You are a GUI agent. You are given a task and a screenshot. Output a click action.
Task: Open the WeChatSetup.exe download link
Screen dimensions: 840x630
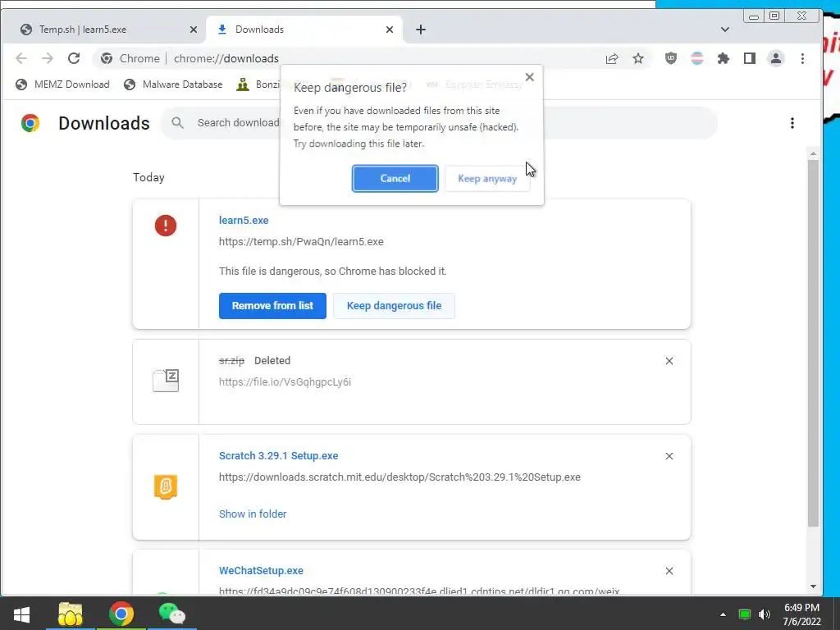coord(261,571)
